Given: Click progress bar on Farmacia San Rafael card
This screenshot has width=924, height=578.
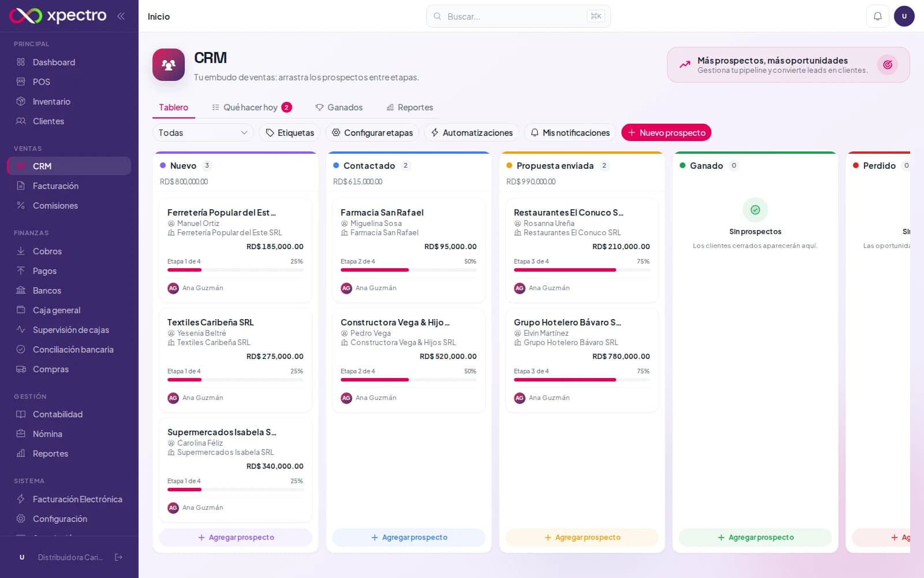Looking at the screenshot, I should coord(409,270).
